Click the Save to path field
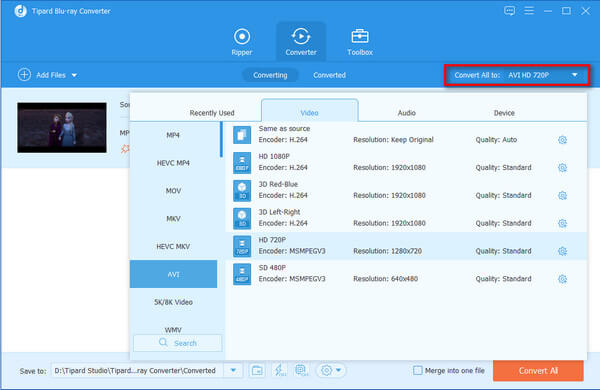The height and width of the screenshot is (390, 600). click(137, 370)
